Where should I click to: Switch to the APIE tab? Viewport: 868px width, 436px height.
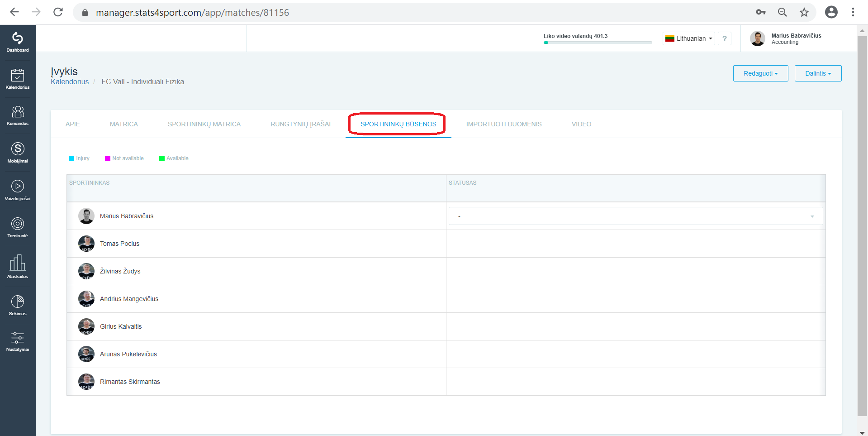[72, 124]
